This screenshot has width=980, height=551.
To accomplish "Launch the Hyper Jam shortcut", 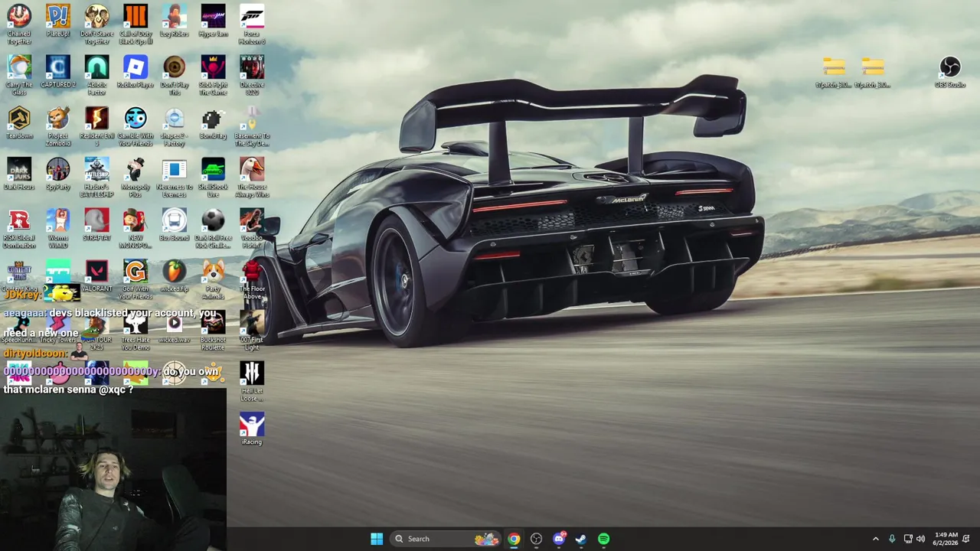I will pyautogui.click(x=213, y=21).
